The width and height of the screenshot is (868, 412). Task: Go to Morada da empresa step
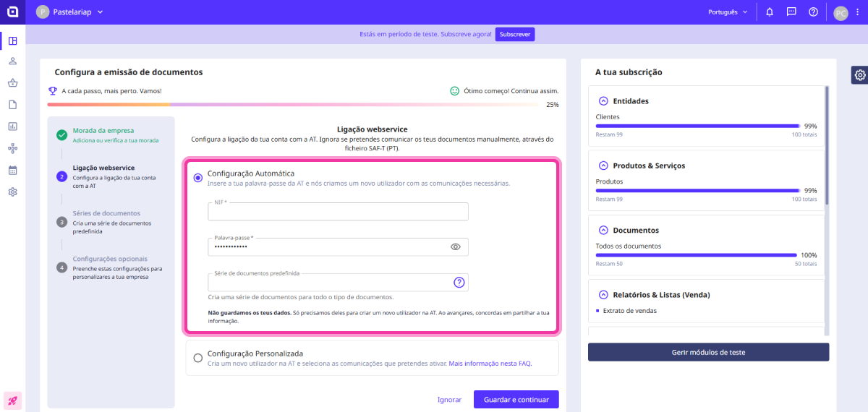click(x=111, y=135)
